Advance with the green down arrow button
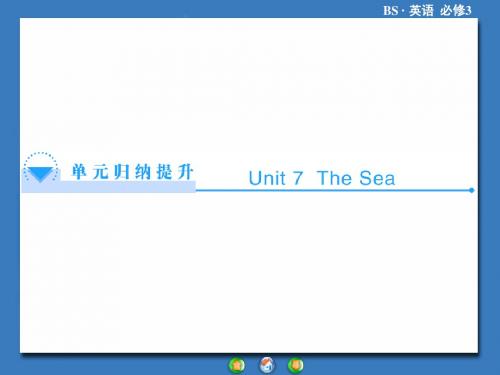The height and width of the screenshot is (375, 500). [296, 365]
